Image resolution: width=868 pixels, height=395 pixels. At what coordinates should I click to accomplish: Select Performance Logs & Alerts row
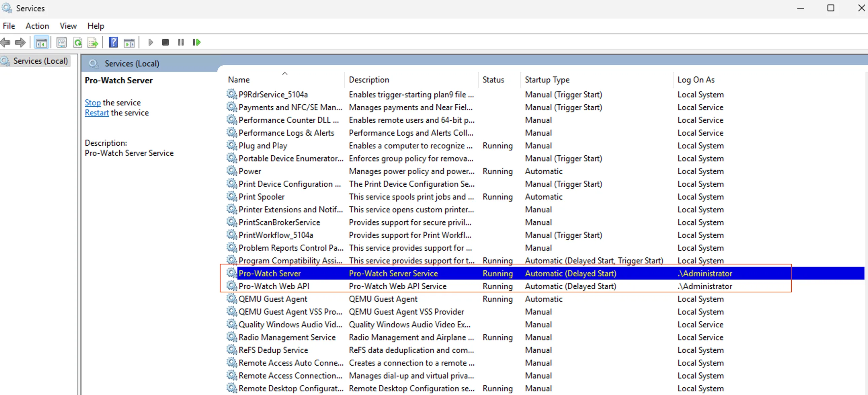[x=545, y=133]
